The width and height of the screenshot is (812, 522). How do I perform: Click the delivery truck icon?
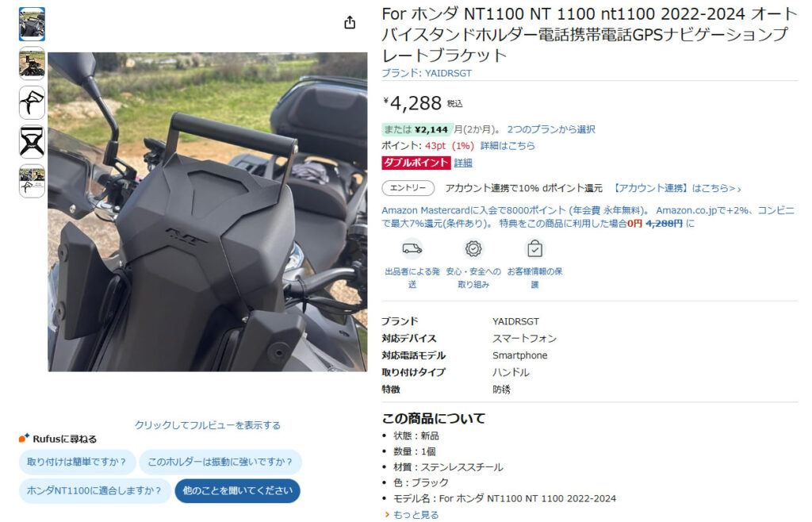[x=412, y=249]
